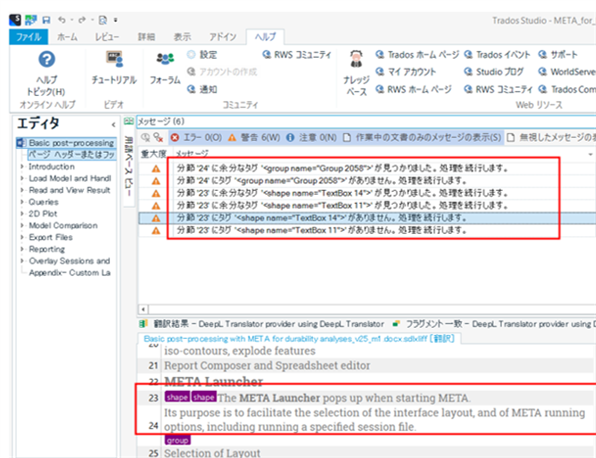Select message 分節 '23' にタグ TextBox 11 がありません
This screenshot has width=596, height=458.
[321, 230]
